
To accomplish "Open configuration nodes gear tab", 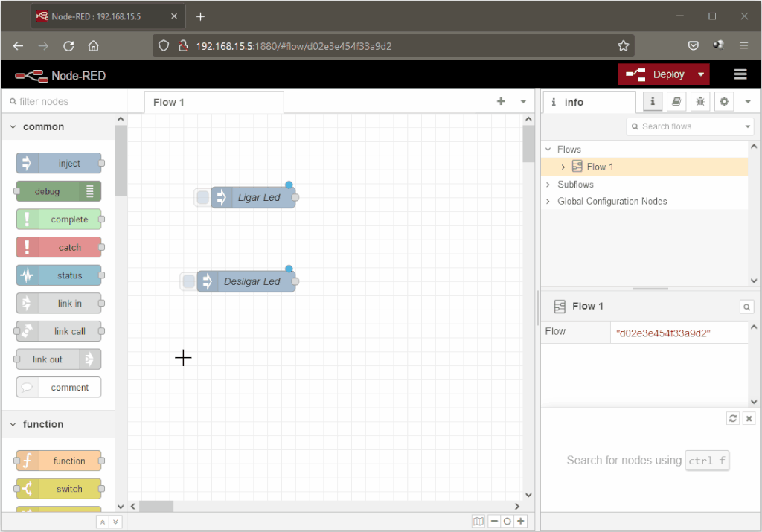I will (724, 101).
